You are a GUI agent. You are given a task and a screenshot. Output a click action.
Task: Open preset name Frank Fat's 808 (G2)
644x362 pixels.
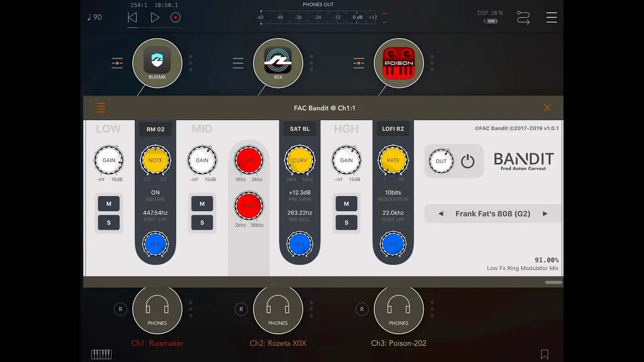click(x=493, y=214)
